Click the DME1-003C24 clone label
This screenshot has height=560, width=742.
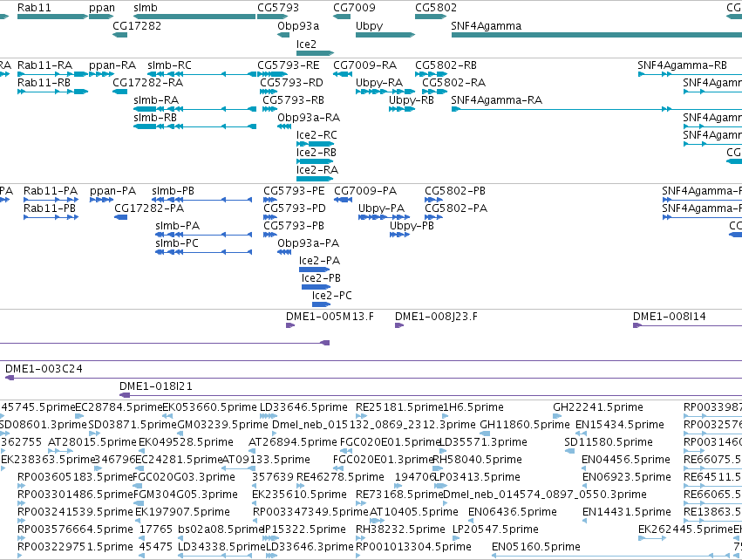click(x=44, y=369)
